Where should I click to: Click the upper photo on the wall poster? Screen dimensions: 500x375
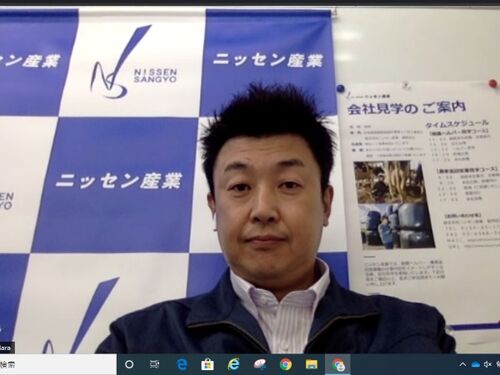390,182
